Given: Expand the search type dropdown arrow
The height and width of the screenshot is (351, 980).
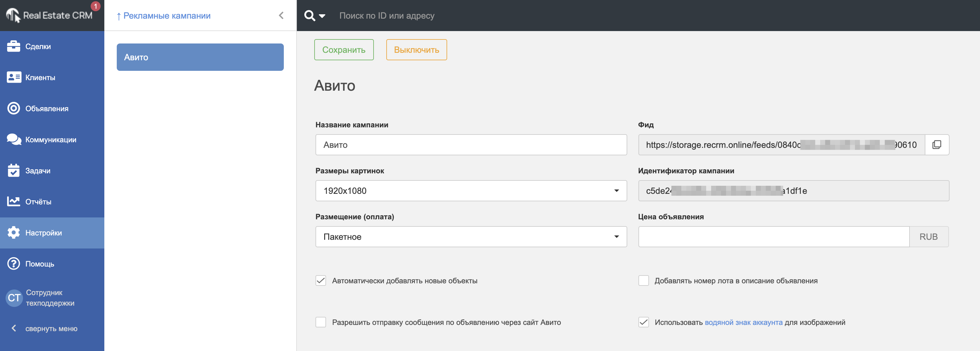Looking at the screenshot, I should click(322, 16).
